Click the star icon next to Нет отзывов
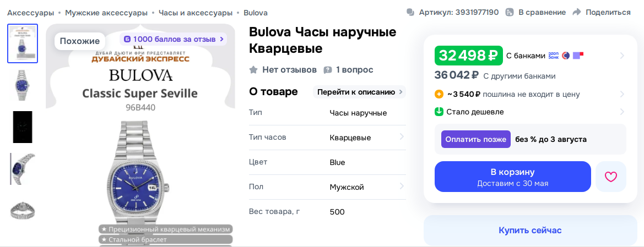Image resolution: width=644 pixels, height=247 pixels. [x=253, y=70]
